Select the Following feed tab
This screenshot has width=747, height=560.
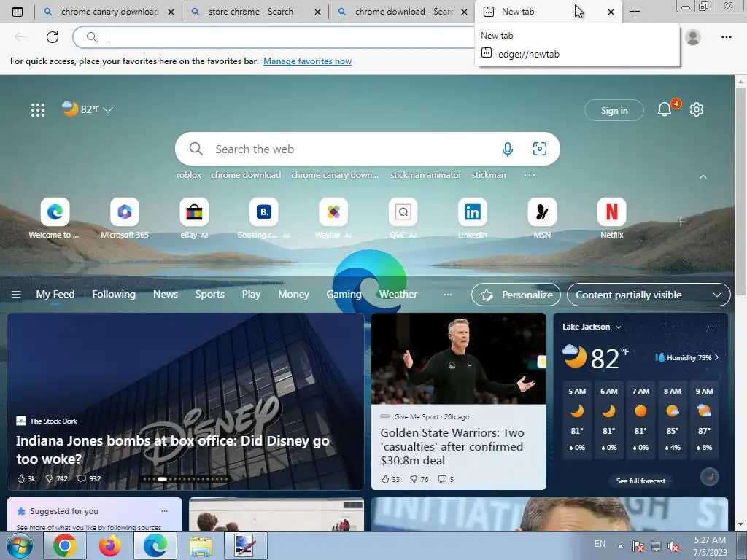114,295
